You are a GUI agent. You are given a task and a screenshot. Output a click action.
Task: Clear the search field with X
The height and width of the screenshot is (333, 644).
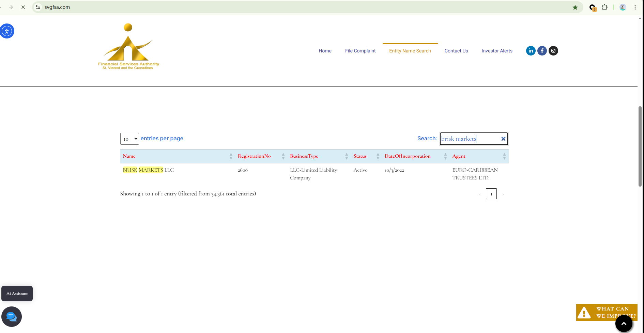coord(503,139)
